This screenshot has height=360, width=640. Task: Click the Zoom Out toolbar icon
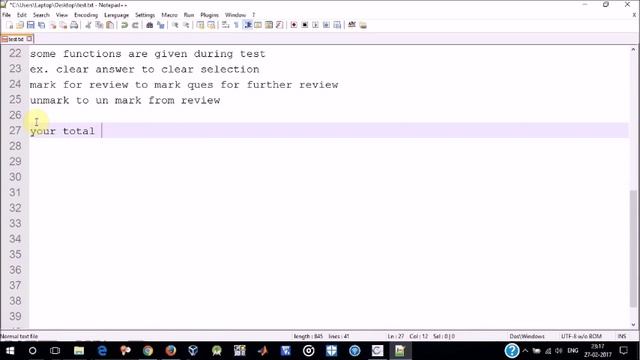186,25
